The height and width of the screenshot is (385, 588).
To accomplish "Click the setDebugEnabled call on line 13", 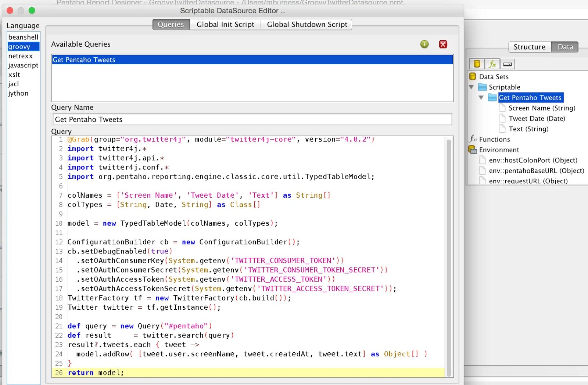I will [120, 251].
